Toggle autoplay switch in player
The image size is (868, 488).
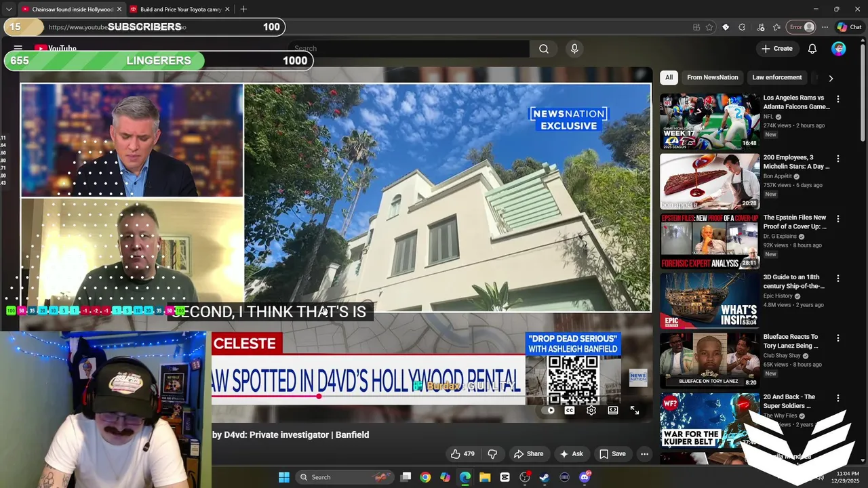550,410
